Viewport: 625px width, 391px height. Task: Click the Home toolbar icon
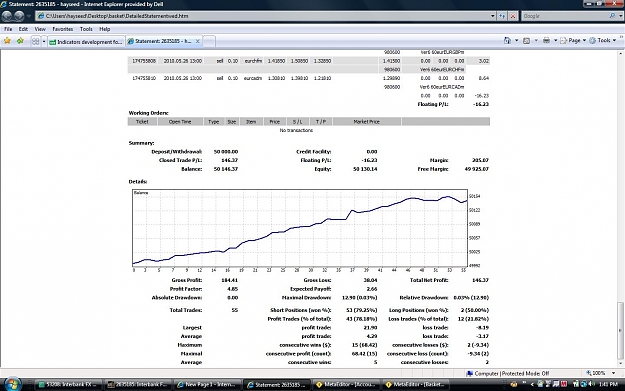coord(507,40)
